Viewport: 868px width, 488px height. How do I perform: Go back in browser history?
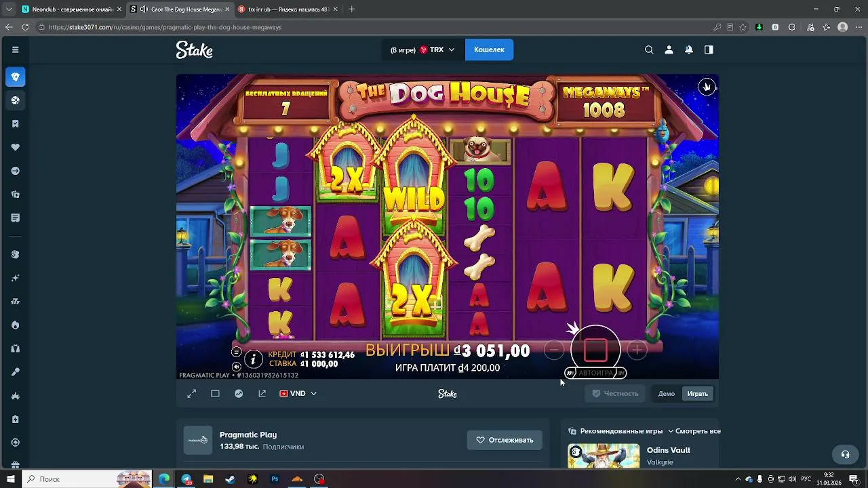pyautogui.click(x=9, y=27)
